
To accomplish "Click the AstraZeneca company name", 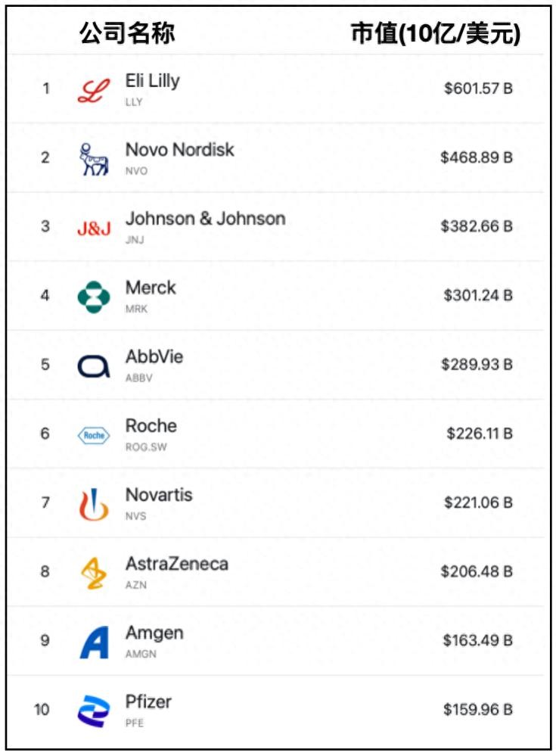I will [x=176, y=564].
